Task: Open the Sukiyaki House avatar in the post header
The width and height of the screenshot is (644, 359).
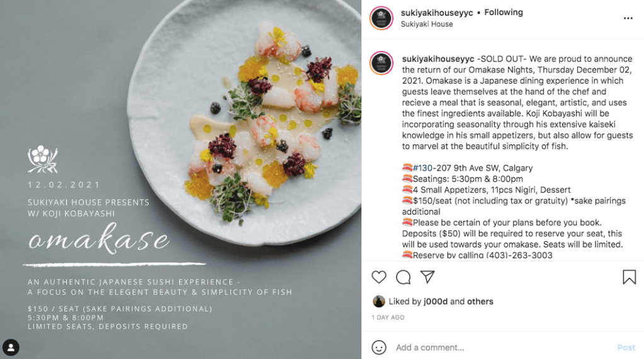Action: click(x=381, y=18)
